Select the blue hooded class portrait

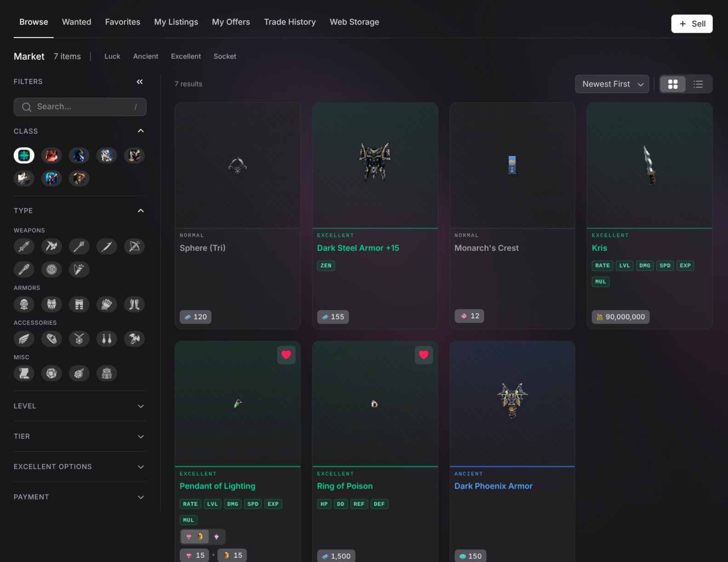[x=52, y=178]
